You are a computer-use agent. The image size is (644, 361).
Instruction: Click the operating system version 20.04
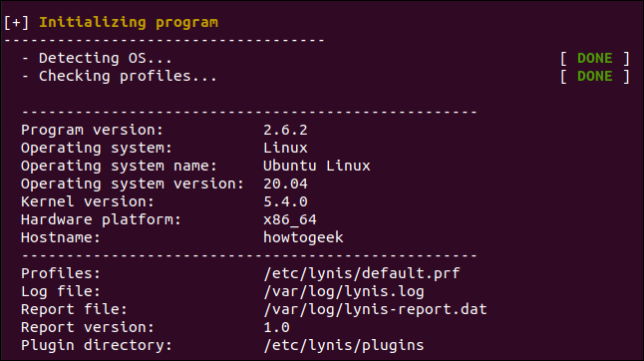click(285, 184)
